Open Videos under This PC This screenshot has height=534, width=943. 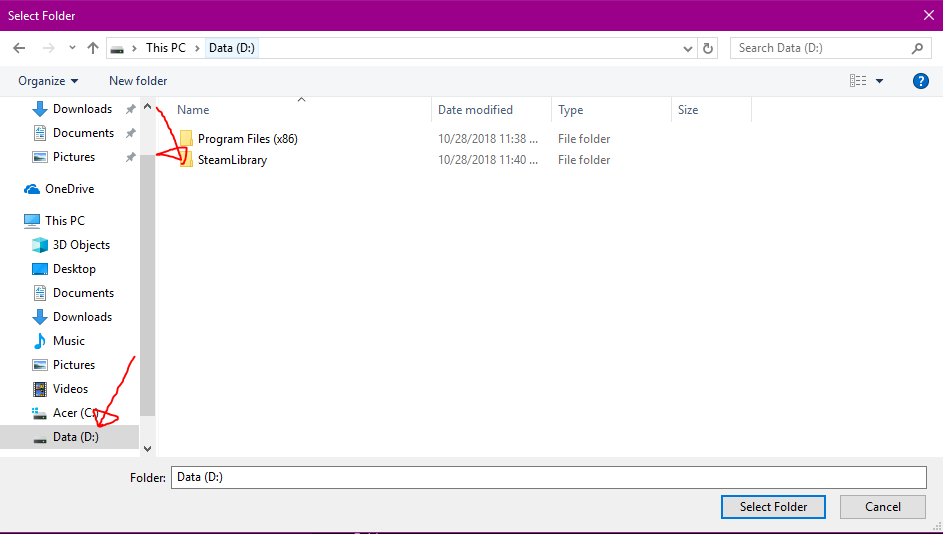[61, 389]
